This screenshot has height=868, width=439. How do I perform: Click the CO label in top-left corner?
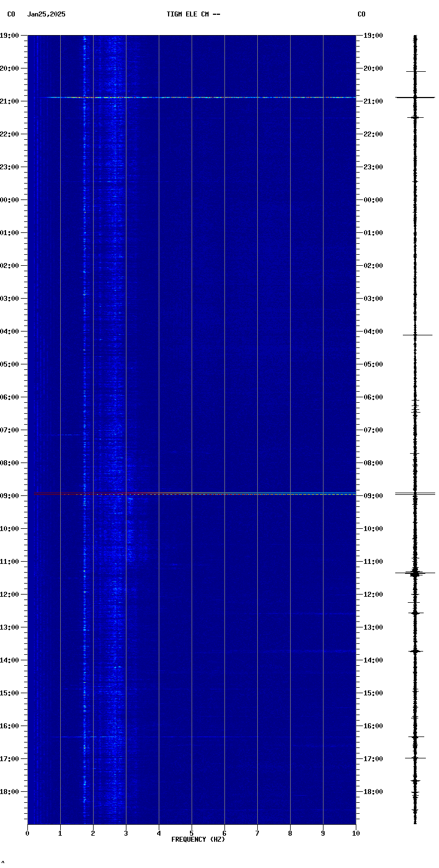[11, 14]
